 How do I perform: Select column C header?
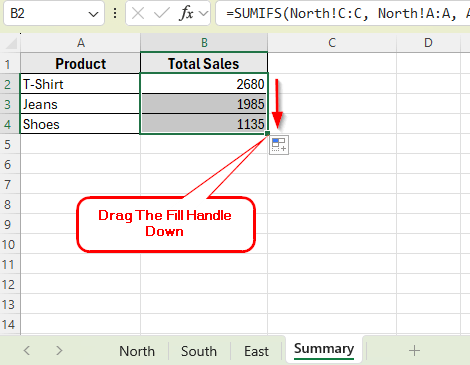(332, 43)
